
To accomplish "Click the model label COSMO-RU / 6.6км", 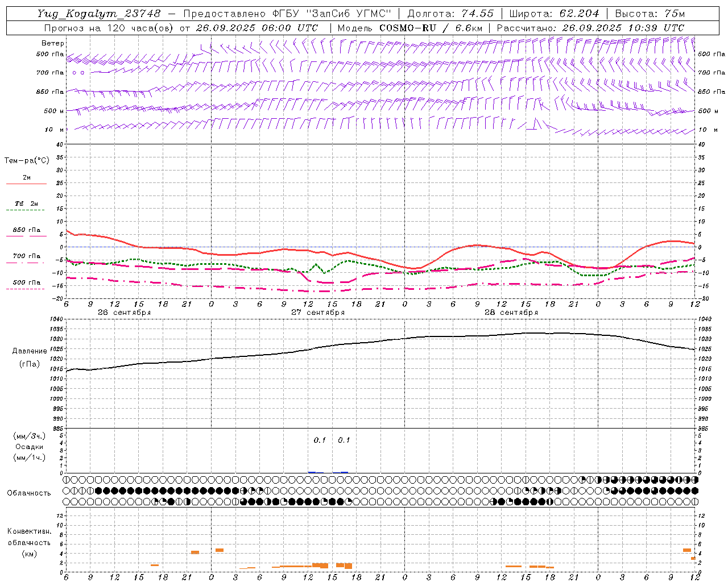I will [x=431, y=28].
